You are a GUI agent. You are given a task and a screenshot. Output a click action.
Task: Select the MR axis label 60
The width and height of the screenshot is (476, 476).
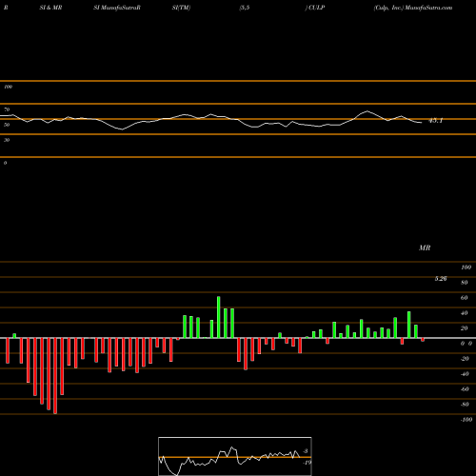(465, 298)
